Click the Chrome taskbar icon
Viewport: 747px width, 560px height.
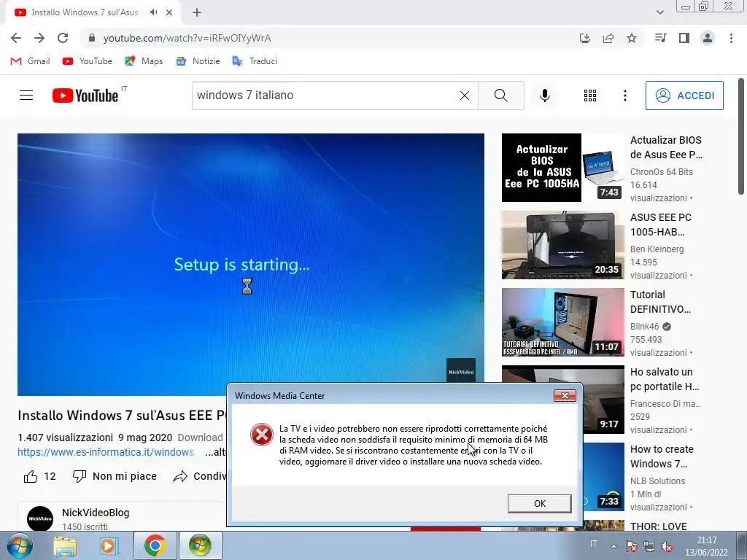point(155,545)
